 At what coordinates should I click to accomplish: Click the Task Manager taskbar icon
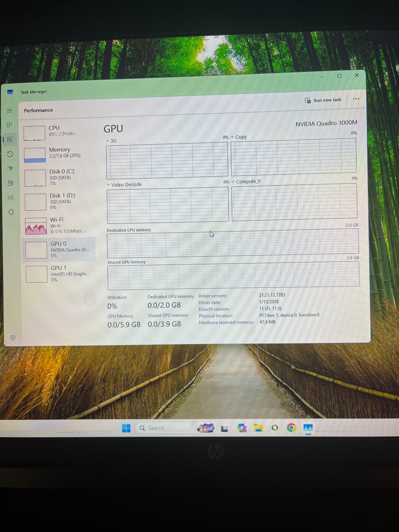pyautogui.click(x=308, y=428)
